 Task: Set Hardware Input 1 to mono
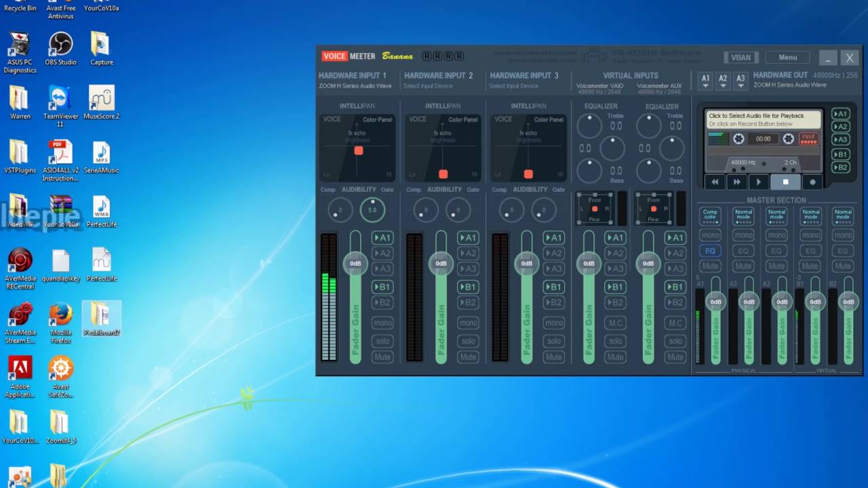(382, 323)
